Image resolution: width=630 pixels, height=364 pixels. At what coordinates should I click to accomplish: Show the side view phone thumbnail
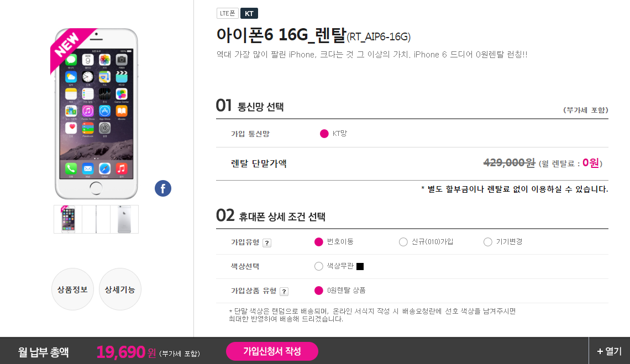point(96,219)
